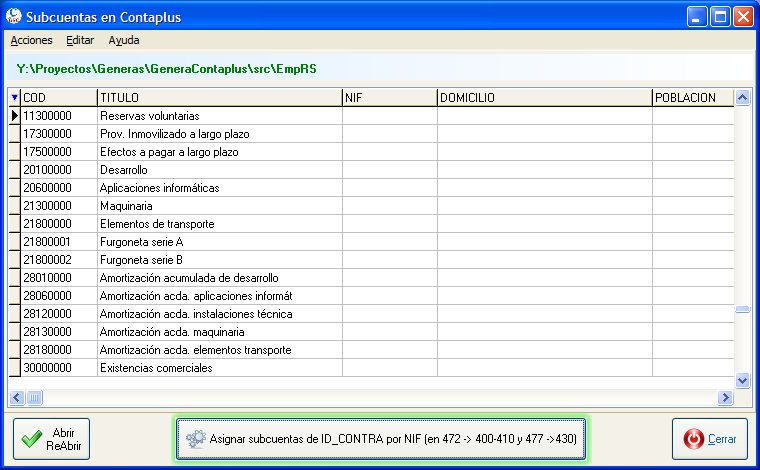This screenshot has width=760, height=470.
Task: Select cell 'Maquinaria'
Action: (x=220, y=205)
